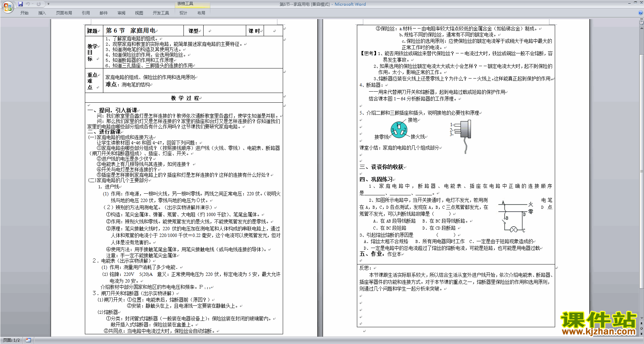Click the 表格工具 contextual tab label
644x344 pixels.
(x=185, y=4)
